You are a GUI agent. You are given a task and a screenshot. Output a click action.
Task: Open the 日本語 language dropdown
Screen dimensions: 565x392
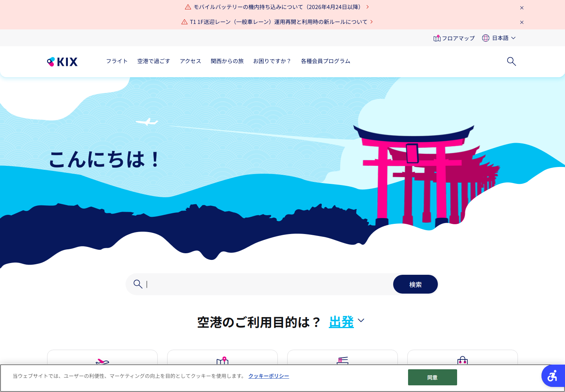(499, 38)
